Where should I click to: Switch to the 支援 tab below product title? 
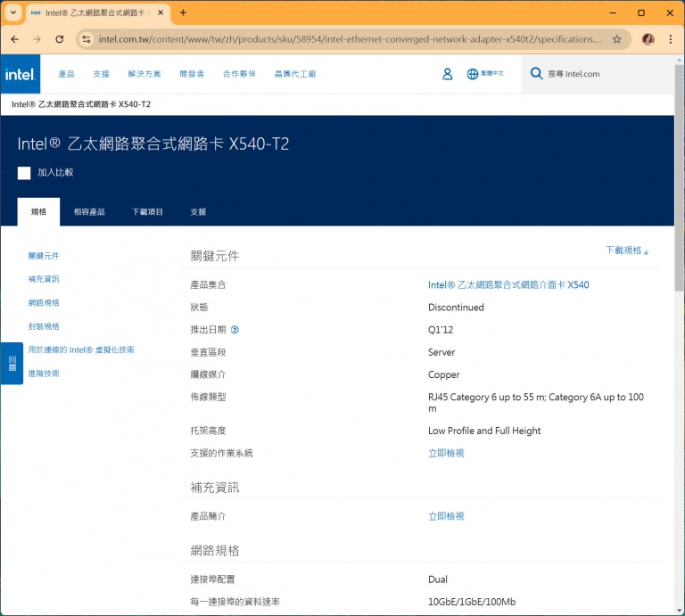[198, 212]
